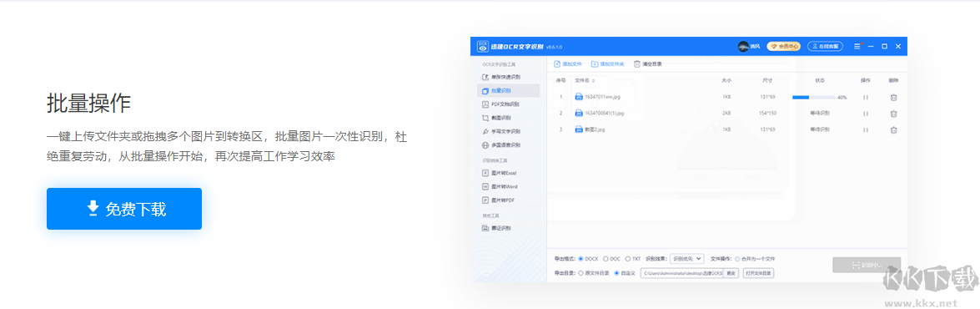Click the file icon of 1634700841(1).jpg

click(579, 114)
